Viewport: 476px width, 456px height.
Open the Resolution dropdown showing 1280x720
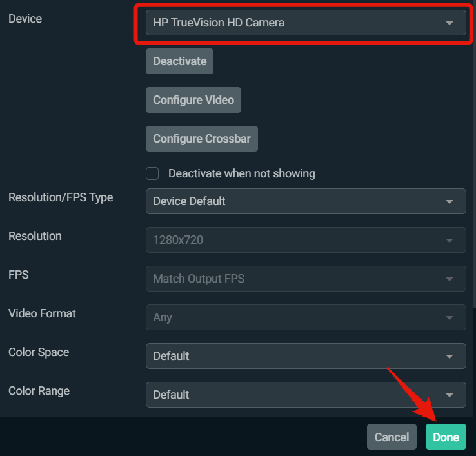point(306,240)
